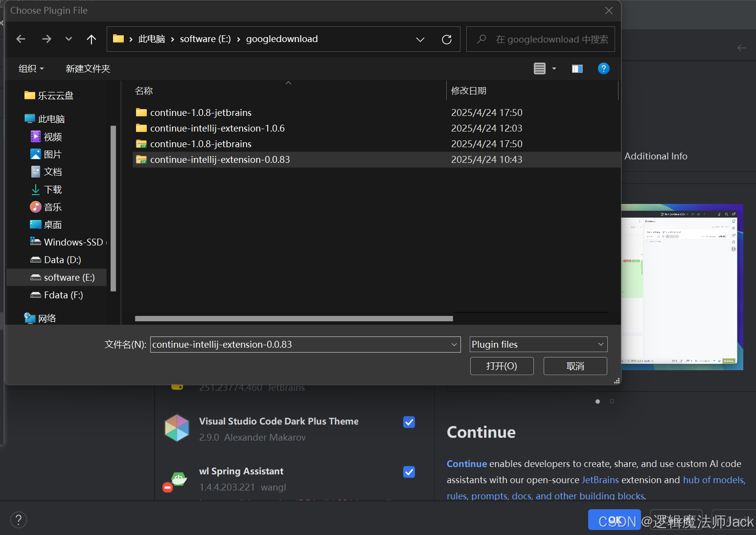Show the second screenshot via pagination dot
756x535 pixels.
click(x=612, y=401)
